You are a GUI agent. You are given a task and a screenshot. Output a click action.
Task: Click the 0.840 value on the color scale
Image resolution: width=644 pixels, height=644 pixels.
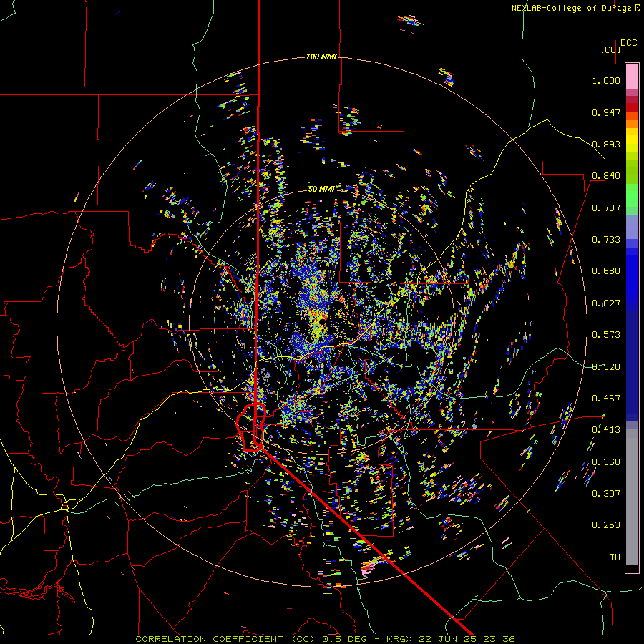pos(606,176)
